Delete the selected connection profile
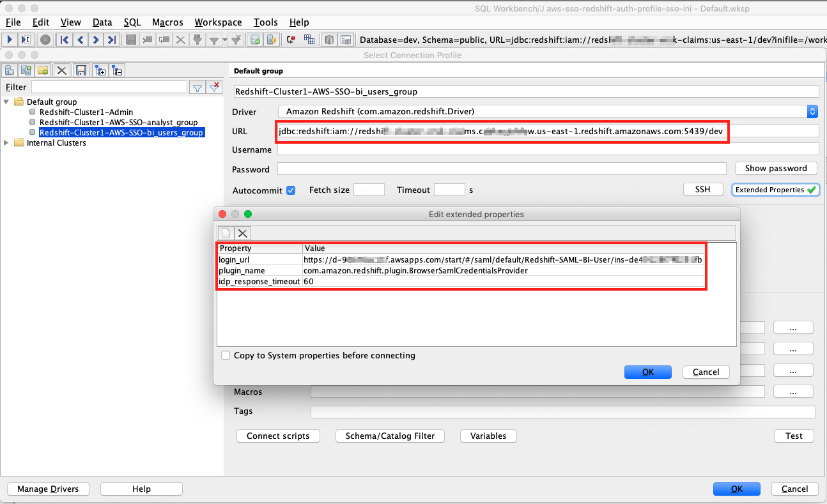 point(62,70)
